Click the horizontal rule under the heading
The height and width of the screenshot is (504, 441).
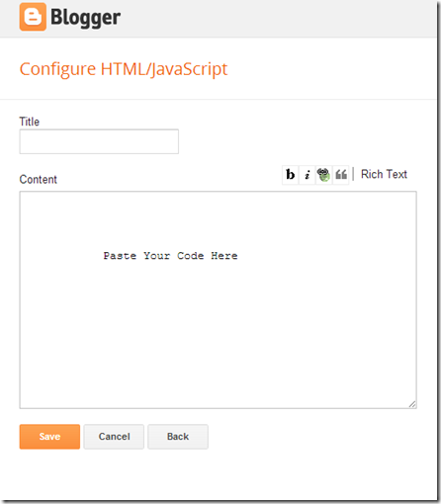(x=219, y=99)
